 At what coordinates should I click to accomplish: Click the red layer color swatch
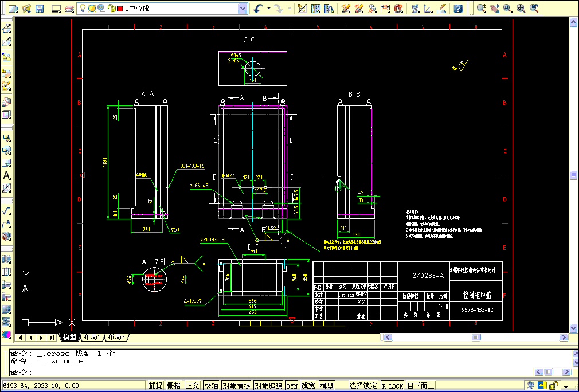(120, 9)
